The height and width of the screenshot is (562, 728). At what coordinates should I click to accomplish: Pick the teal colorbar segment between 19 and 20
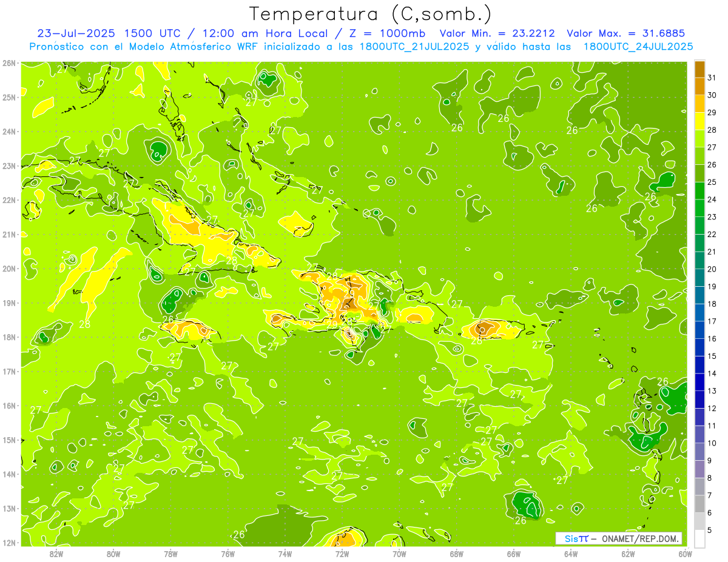coord(699,278)
